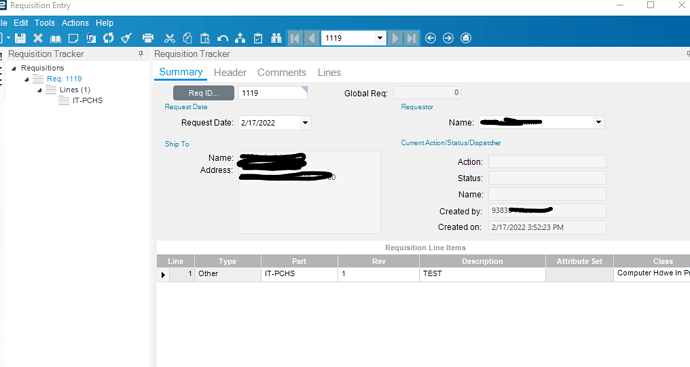Image resolution: width=690 pixels, height=367 pixels.
Task: Go to first record navigation button
Action: [x=295, y=38]
